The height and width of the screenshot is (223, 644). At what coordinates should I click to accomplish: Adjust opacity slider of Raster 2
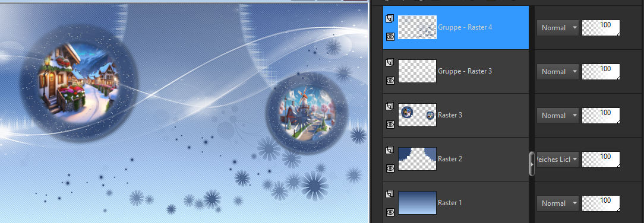[601, 160]
